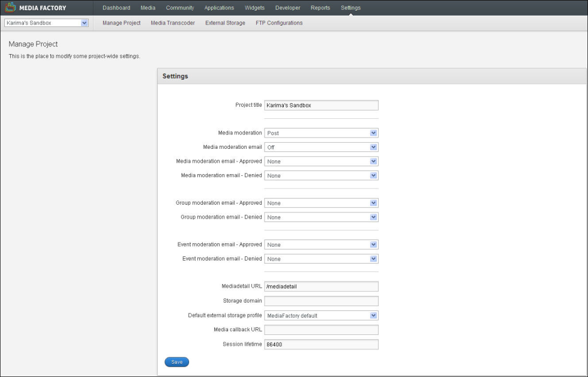Click the "Media callback URL" label
The height and width of the screenshot is (377, 588).
(238, 330)
